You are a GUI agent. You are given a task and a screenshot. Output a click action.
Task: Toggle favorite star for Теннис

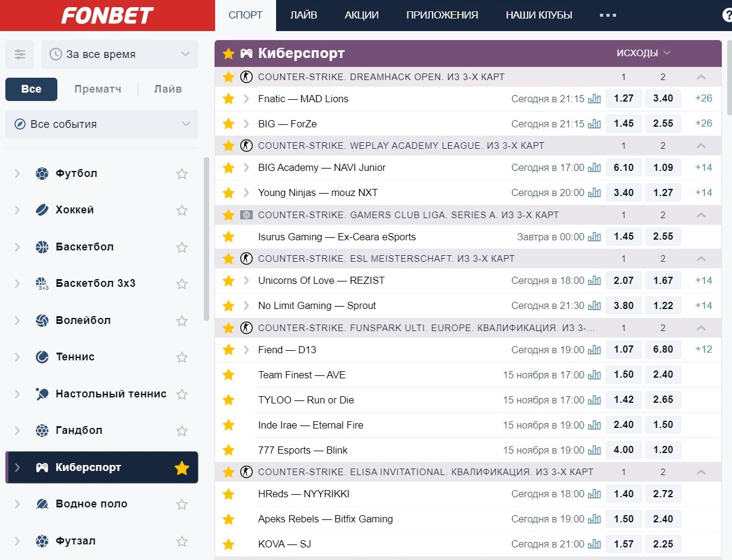pos(182,357)
